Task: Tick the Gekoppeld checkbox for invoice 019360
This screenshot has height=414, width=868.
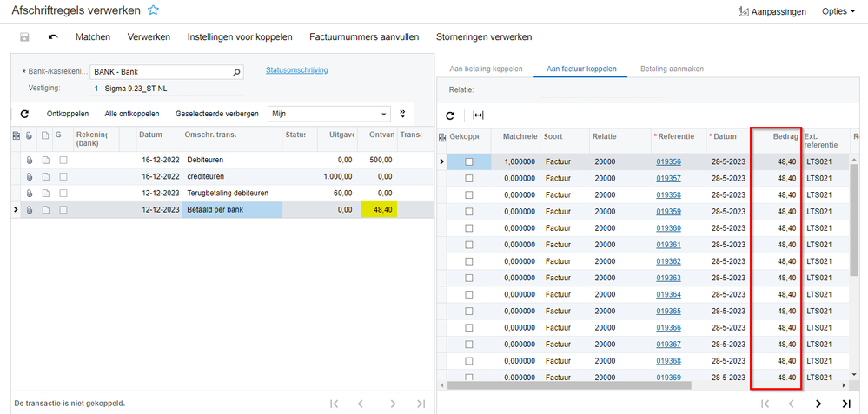Action: (469, 228)
